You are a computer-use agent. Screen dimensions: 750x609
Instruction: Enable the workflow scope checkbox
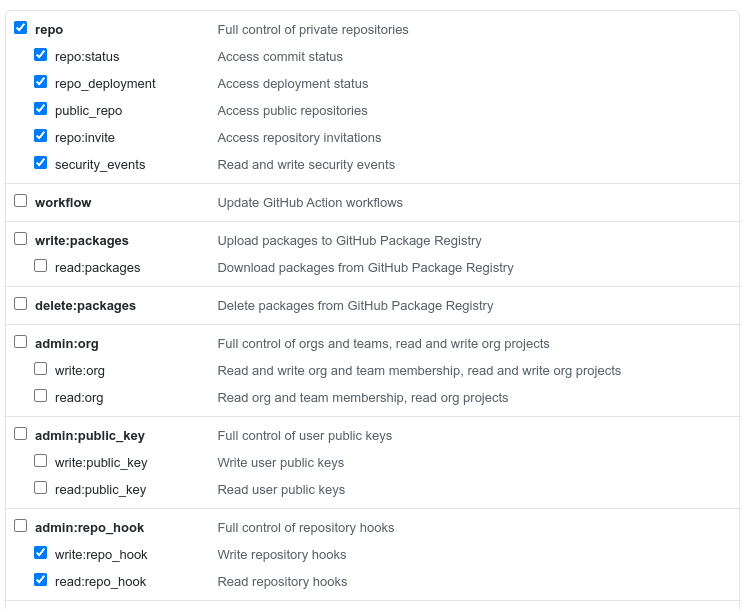(21, 200)
